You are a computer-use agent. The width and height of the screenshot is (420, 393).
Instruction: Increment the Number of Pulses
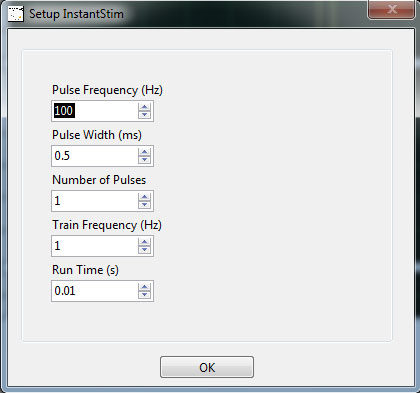click(x=144, y=197)
